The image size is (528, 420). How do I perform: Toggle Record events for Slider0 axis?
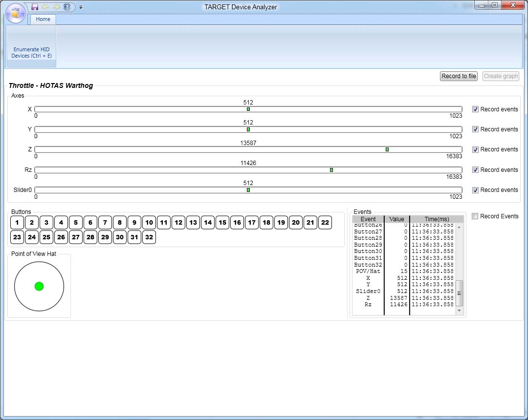click(x=475, y=190)
